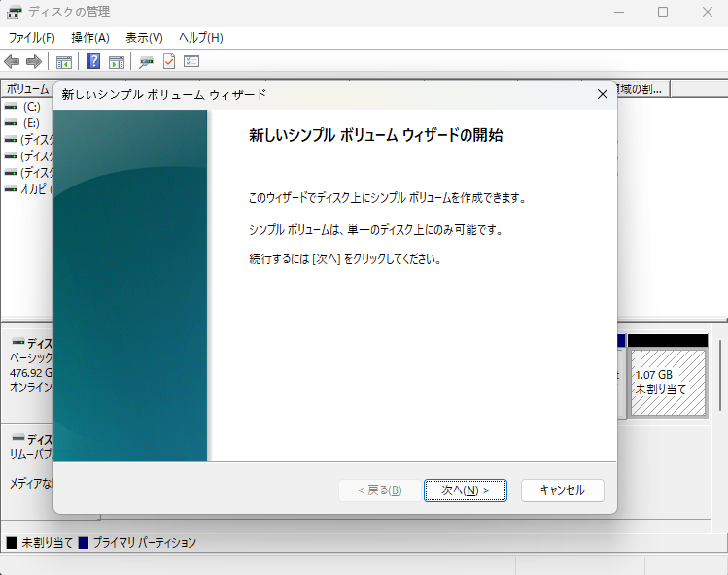Select the 1.07 GB unallocated partition
The image size is (728, 575).
coord(668,382)
